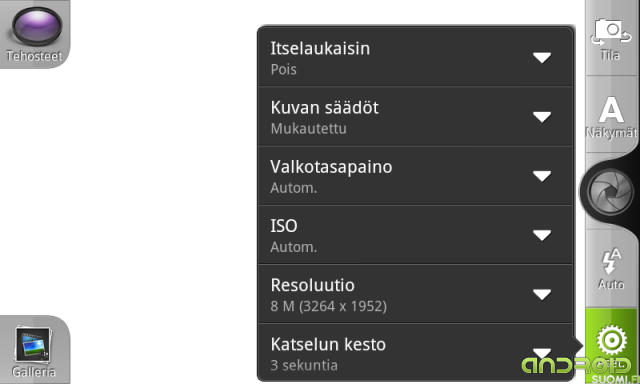Open the Näkymät scenes icon

pos(611,115)
